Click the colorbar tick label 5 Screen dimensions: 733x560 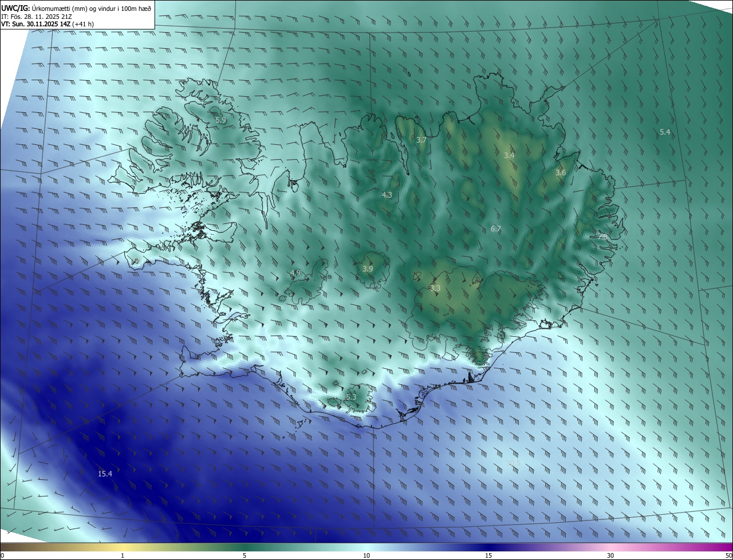click(x=245, y=555)
